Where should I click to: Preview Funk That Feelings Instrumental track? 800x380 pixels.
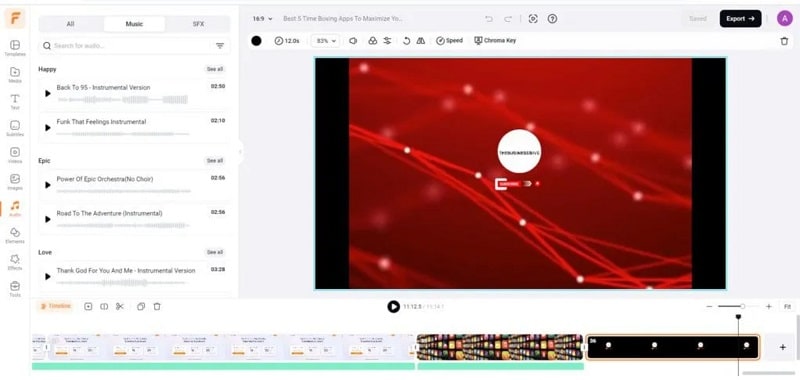click(x=48, y=128)
